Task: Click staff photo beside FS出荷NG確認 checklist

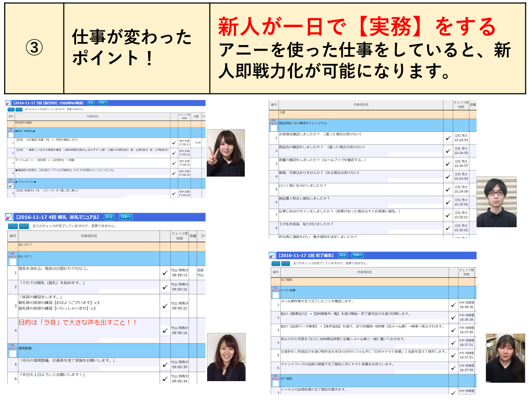Action: coord(226,153)
